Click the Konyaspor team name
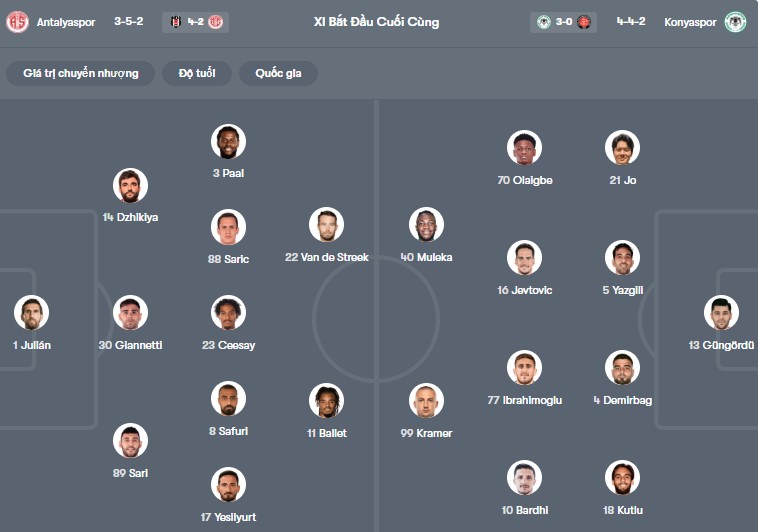 click(690, 22)
